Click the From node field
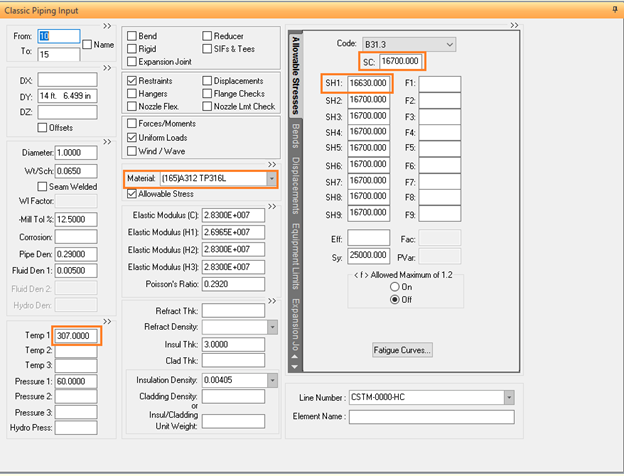The height and width of the screenshot is (476, 628). [59, 36]
